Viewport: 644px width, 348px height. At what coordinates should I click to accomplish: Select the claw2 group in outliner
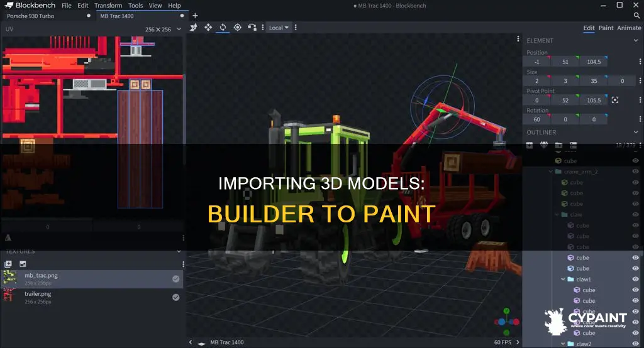click(583, 344)
